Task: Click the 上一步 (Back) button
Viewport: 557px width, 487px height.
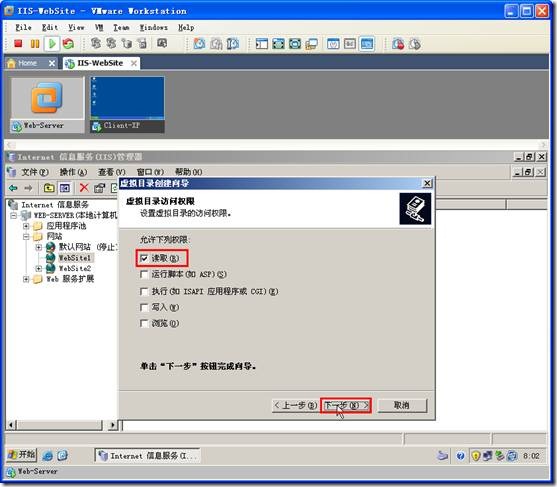Action: coord(296,405)
